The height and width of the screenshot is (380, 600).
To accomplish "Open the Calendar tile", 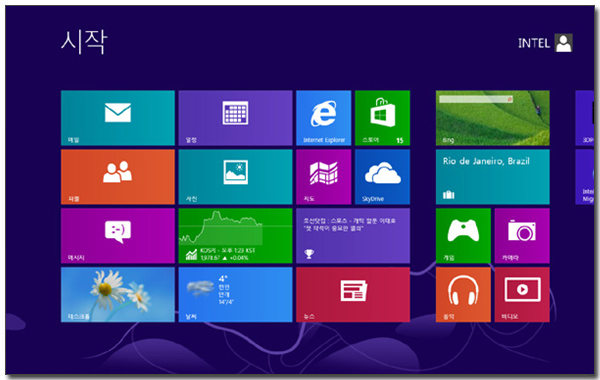I will click(x=235, y=118).
